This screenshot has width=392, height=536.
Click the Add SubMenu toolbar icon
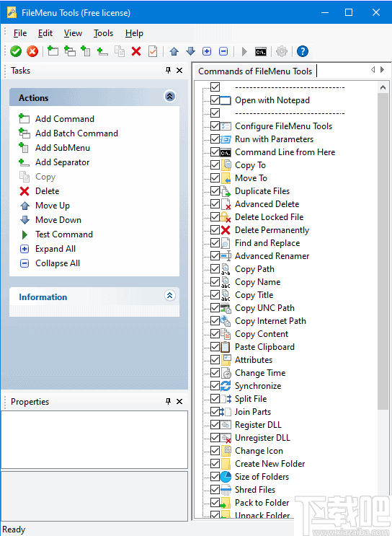(85, 51)
